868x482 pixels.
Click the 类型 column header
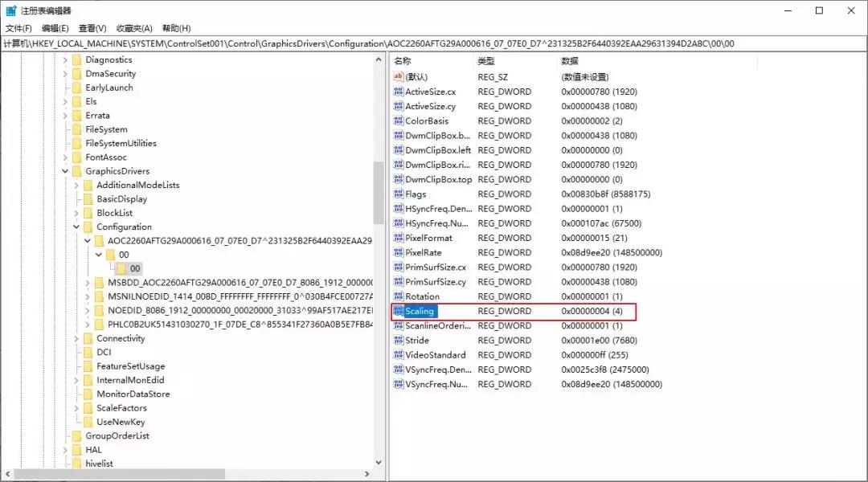point(498,60)
